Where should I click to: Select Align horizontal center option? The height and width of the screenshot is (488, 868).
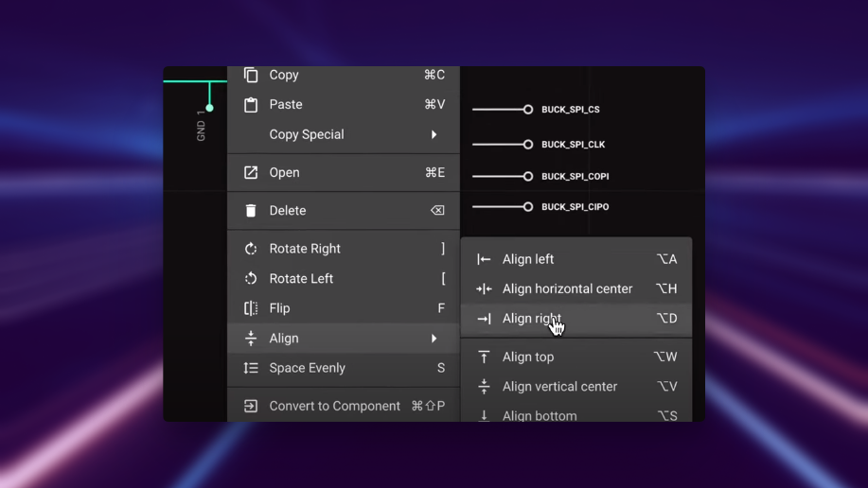tap(567, 288)
